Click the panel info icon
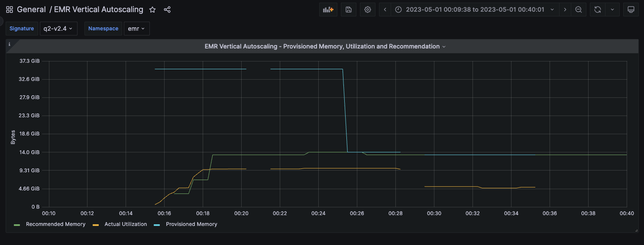The width and height of the screenshot is (644, 245). pos(10,44)
